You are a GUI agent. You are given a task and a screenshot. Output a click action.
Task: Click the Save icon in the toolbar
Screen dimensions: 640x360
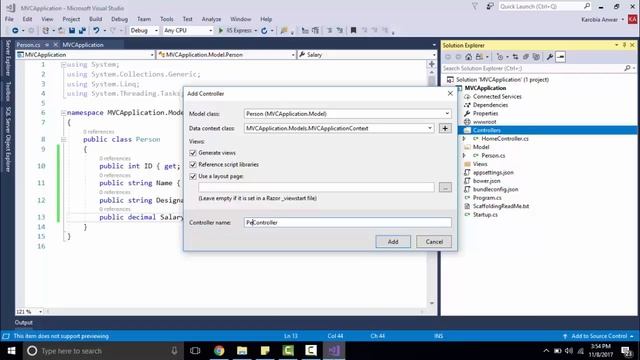coord(72,31)
